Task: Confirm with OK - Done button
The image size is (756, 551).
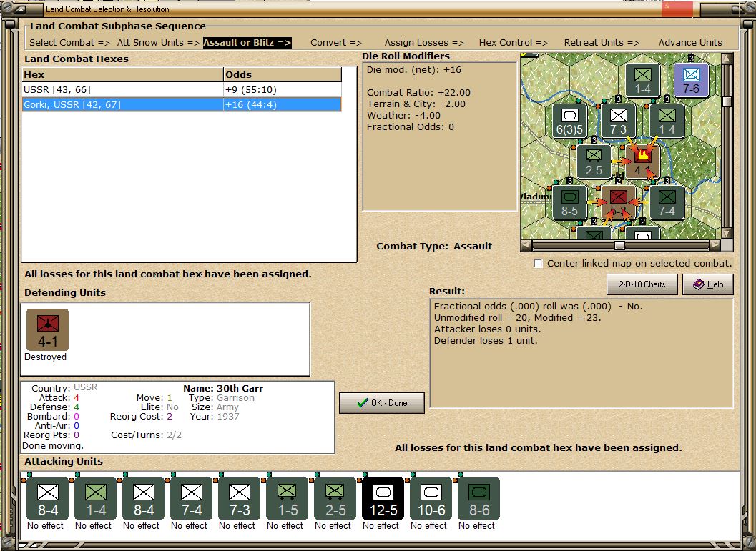Action: tap(382, 402)
